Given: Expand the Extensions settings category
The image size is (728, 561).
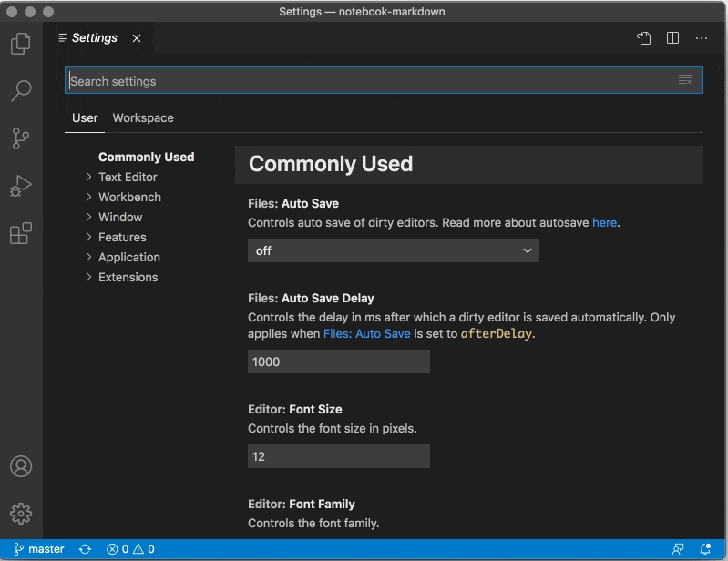Looking at the screenshot, I should tap(128, 277).
